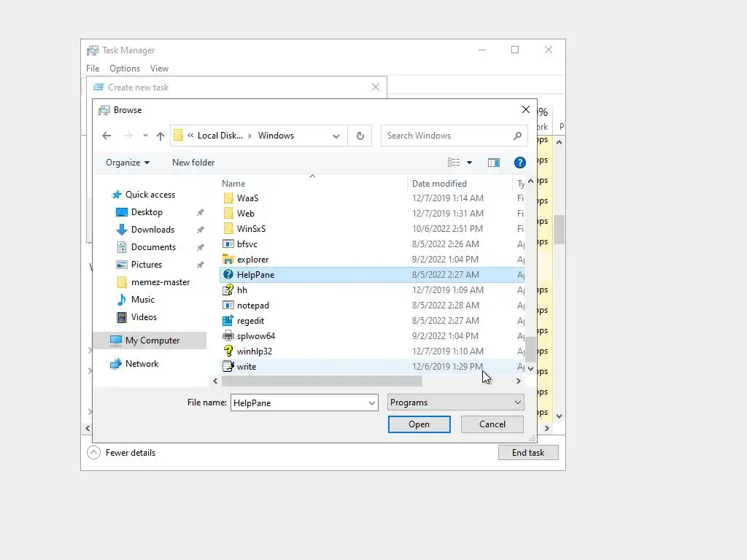Select the HelpPane application icon

228,275
